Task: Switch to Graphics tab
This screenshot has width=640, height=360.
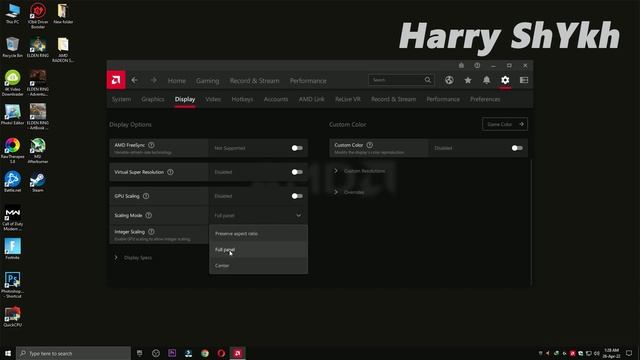Action: pyautogui.click(x=153, y=99)
